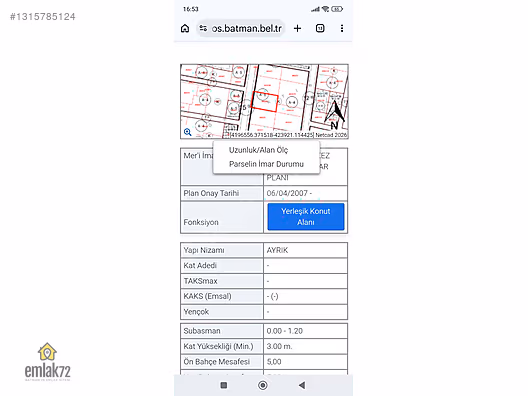This screenshot has width=528, height=396.
Task: Click the Netcad 2026 map credit
Action: click(x=331, y=135)
